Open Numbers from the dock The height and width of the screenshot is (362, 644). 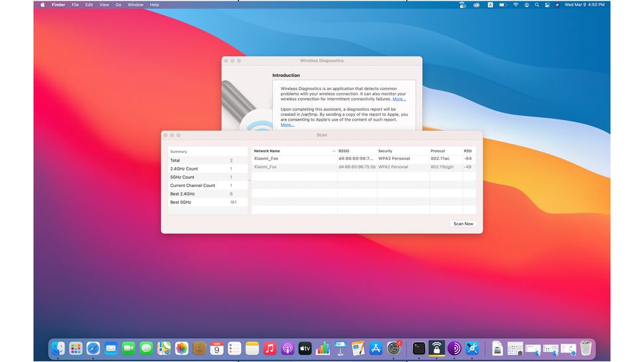323,349
